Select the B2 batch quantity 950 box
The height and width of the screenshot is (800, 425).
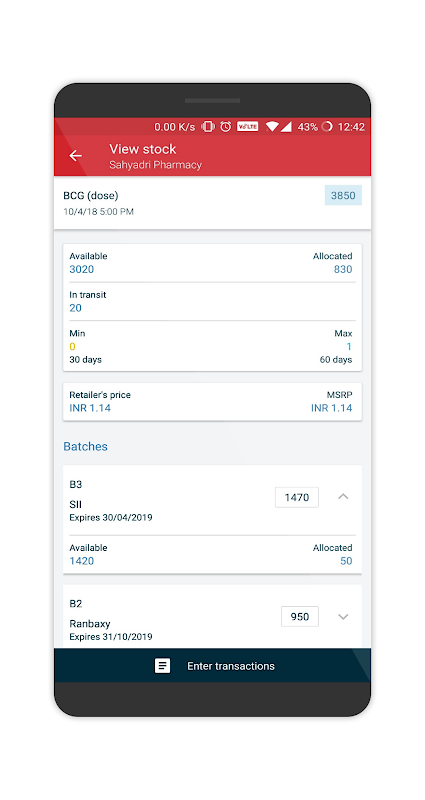300,617
